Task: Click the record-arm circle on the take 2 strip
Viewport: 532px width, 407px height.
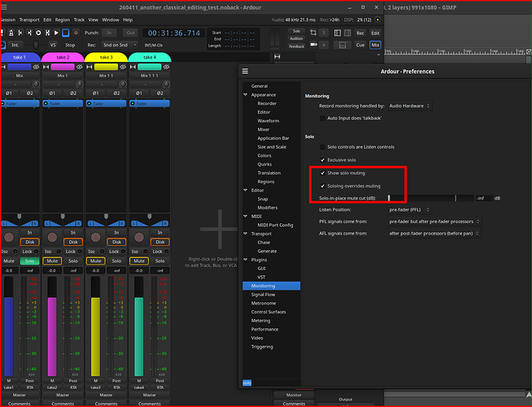Action: (52, 237)
